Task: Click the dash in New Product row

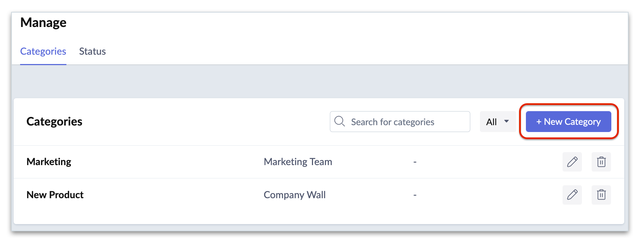Action: coord(415,195)
